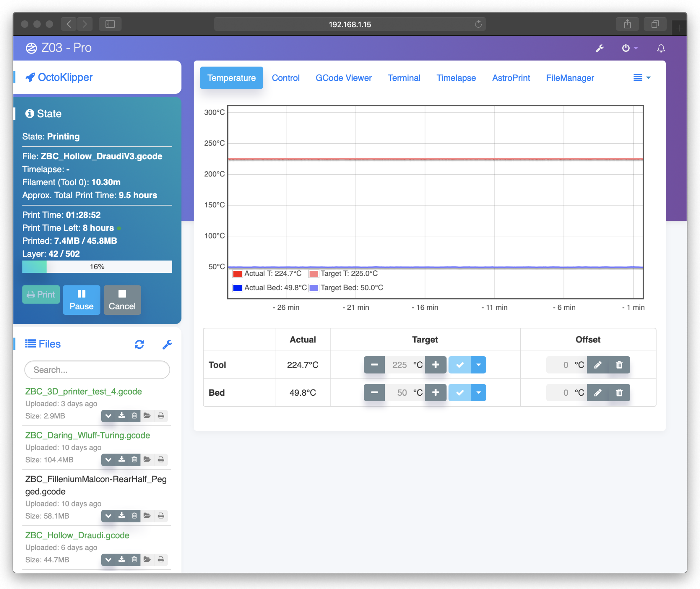Toggle Actual Bed legend blue swatch
Viewport: 700px width, 589px height.
[237, 288]
